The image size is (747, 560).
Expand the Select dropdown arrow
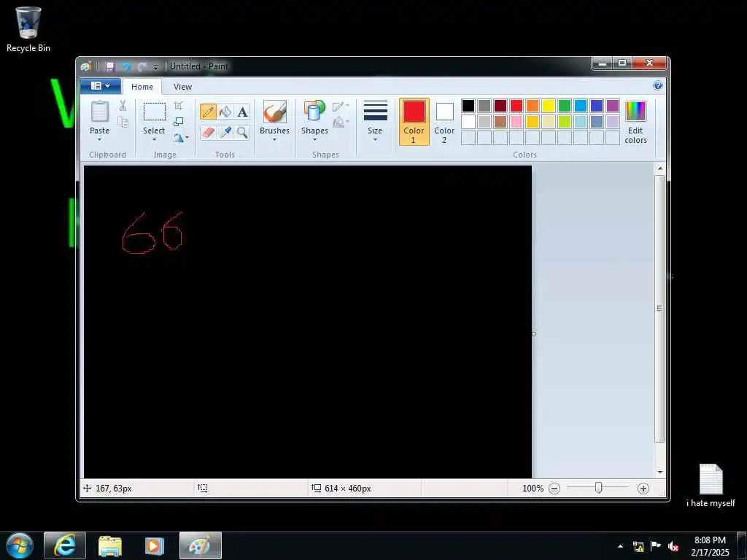[x=154, y=139]
